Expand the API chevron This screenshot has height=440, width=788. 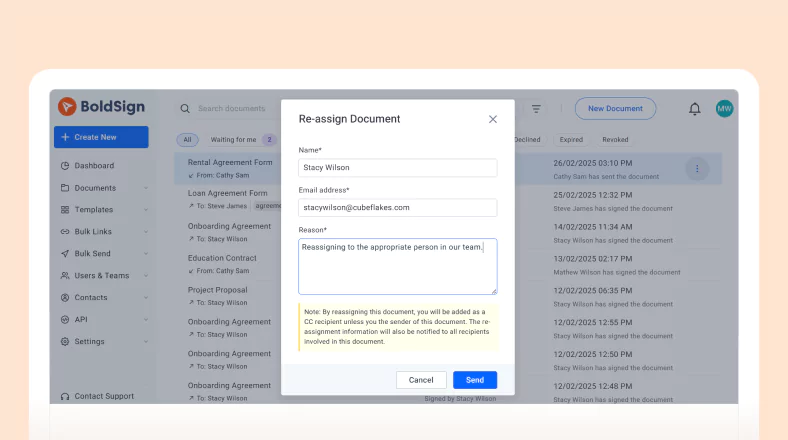coord(146,319)
